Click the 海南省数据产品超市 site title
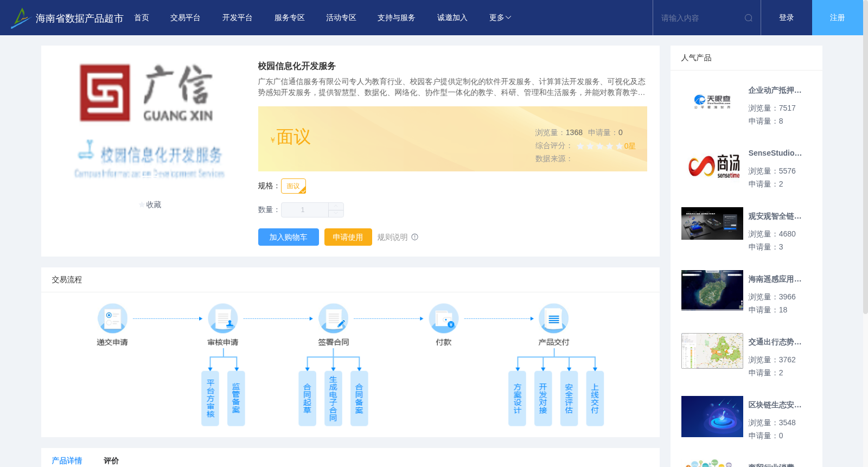This screenshot has height=467, width=868. (80, 18)
